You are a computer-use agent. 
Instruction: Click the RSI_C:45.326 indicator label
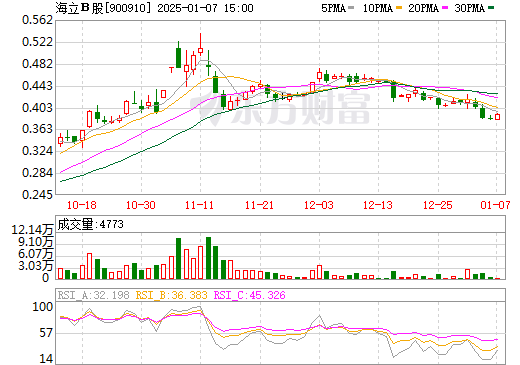point(250,295)
